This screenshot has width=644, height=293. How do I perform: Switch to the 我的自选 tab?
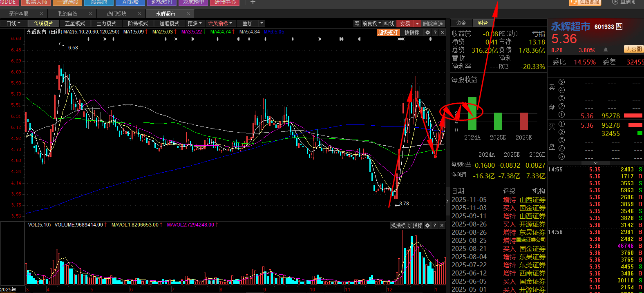(67, 13)
